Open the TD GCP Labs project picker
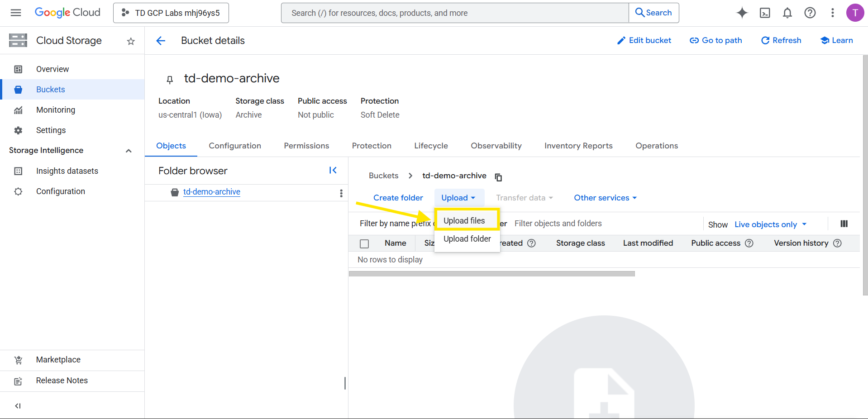Image resolution: width=868 pixels, height=419 pixels. click(171, 13)
